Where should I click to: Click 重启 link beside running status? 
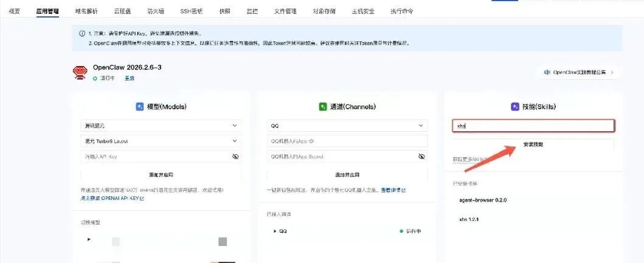click(x=130, y=78)
